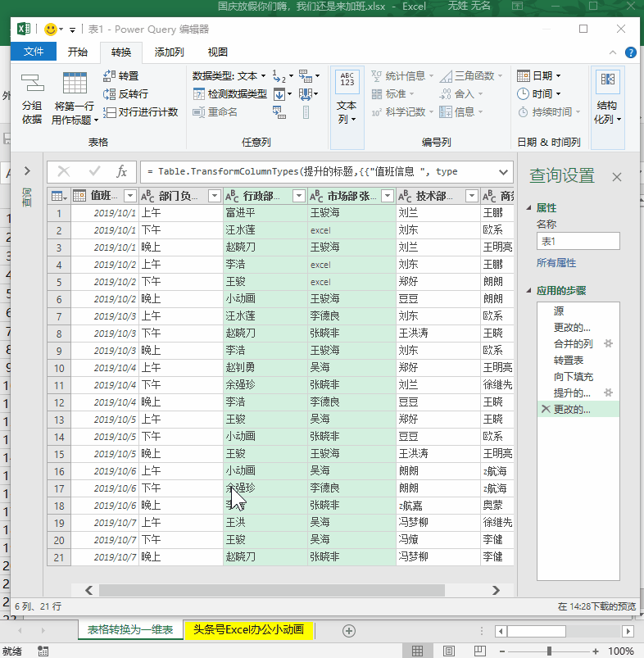Viewport: 644px width, 658px height.
Task: Click the Standard (标准) icon
Action: (x=376, y=94)
